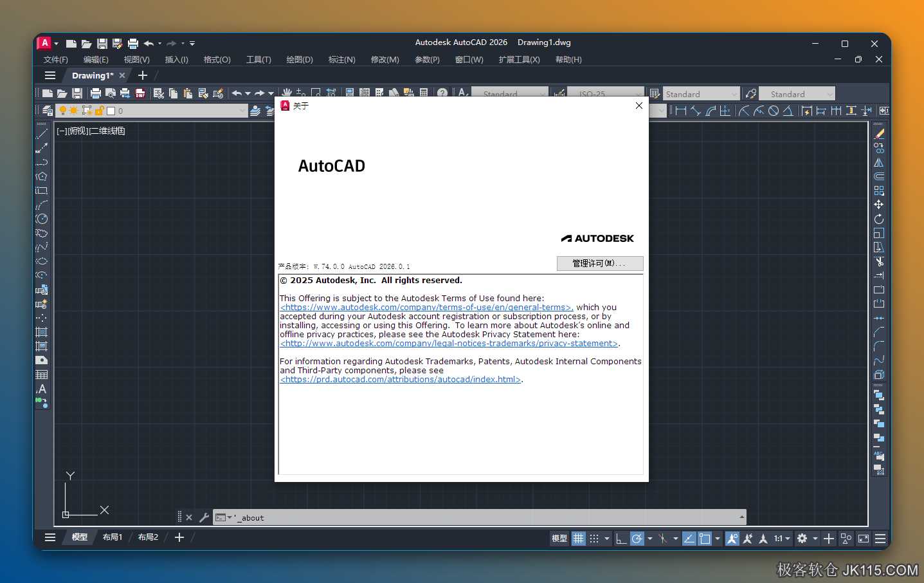The height and width of the screenshot is (583, 924).
Task: Select the Mirror tool
Action: (879, 162)
